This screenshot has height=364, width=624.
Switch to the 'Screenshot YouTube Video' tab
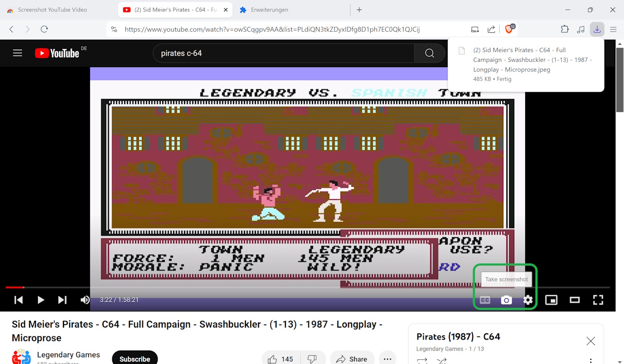[53, 10]
